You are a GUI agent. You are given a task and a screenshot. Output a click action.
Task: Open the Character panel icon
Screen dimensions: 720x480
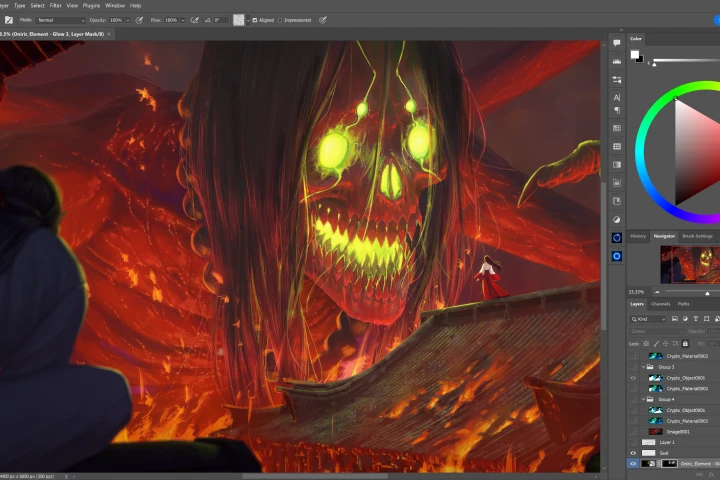tap(617, 97)
